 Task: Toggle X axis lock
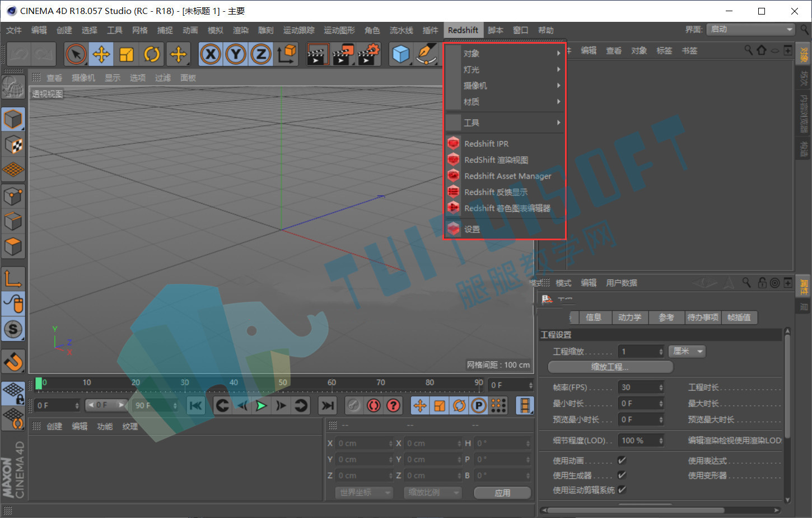tap(211, 54)
